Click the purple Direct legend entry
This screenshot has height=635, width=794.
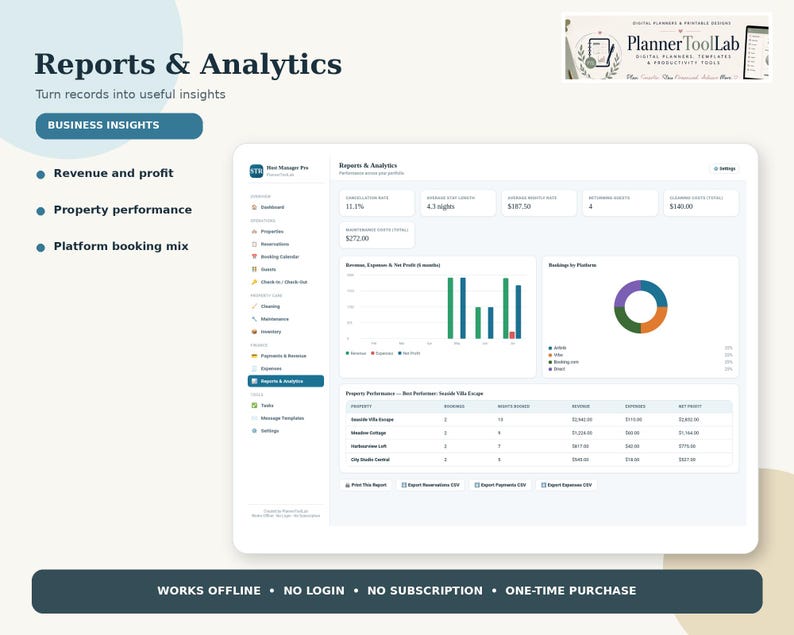(557, 369)
